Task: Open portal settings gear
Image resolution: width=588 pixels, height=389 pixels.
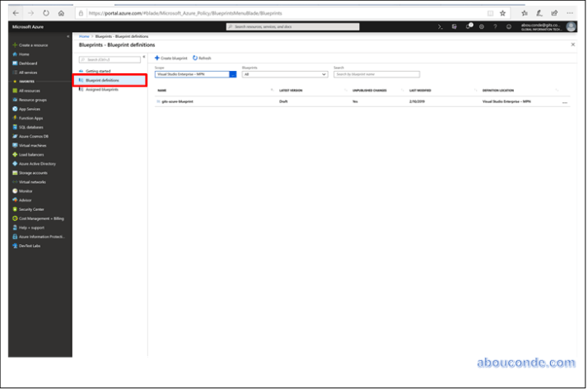Action: tap(481, 26)
